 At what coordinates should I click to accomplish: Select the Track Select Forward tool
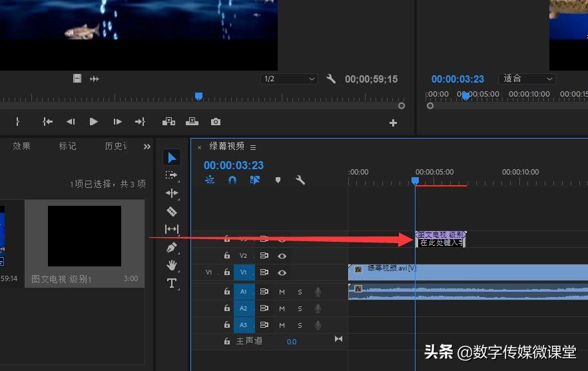(171, 175)
